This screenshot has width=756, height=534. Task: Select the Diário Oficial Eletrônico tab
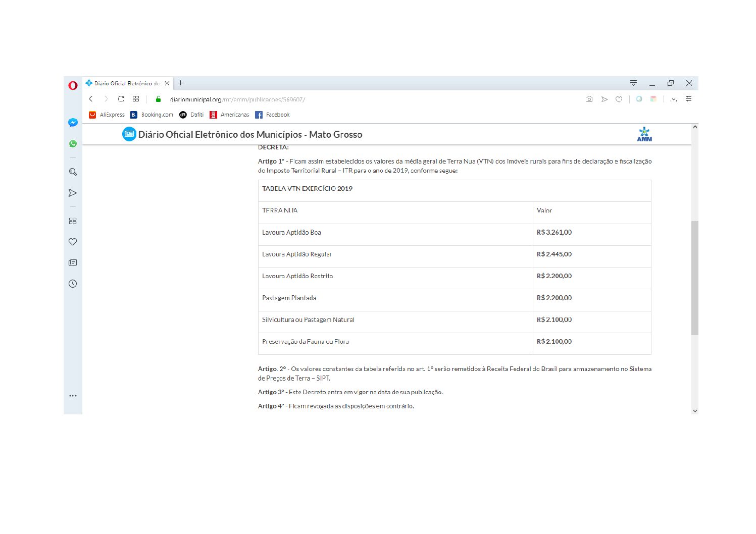pos(126,83)
